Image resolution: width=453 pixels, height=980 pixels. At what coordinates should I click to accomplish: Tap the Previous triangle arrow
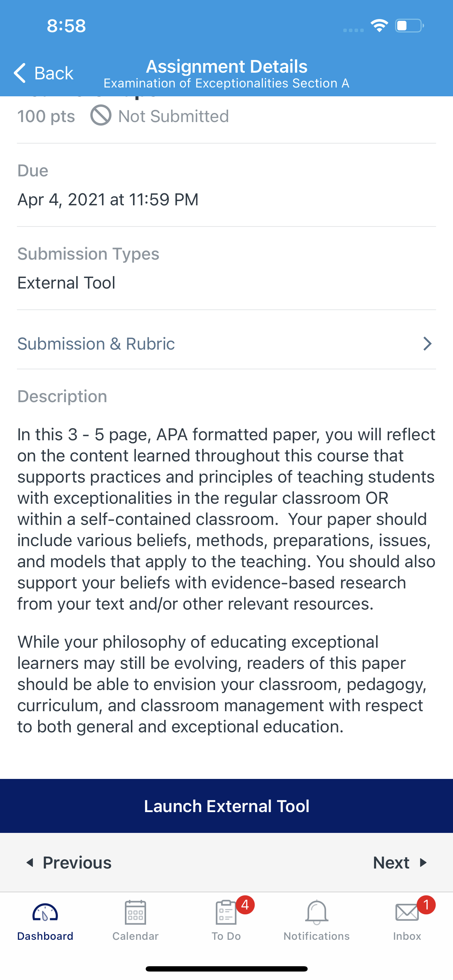30,863
